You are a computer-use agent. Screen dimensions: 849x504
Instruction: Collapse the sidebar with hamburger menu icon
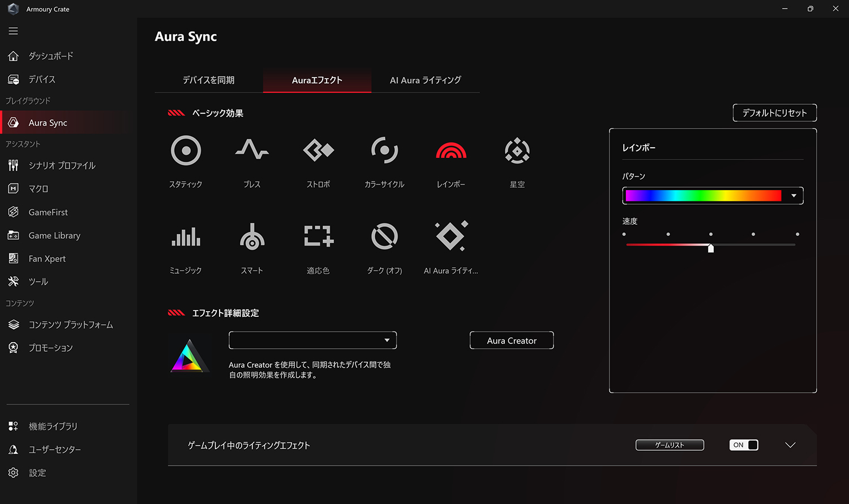point(13,31)
